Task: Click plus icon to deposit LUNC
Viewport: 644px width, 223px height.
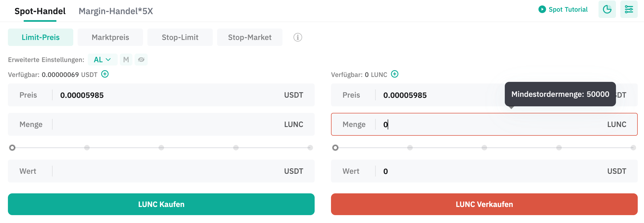Action: tap(394, 74)
